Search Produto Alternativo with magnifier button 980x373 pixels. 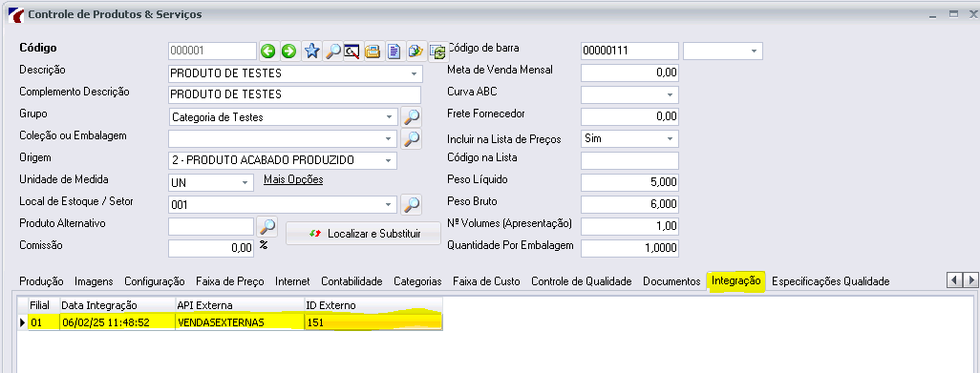[266, 226]
